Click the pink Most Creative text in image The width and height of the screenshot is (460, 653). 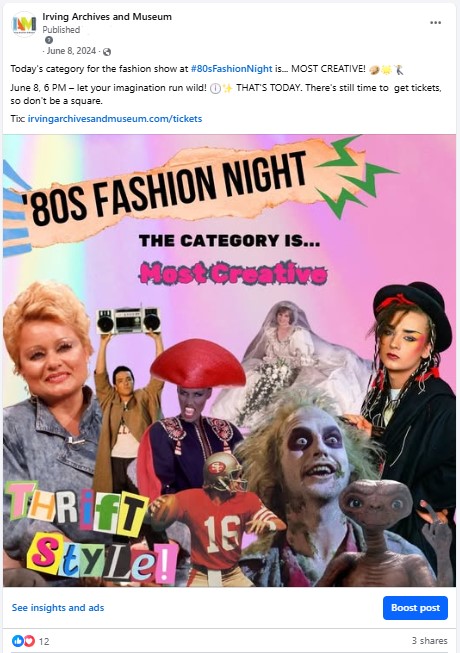click(233, 273)
